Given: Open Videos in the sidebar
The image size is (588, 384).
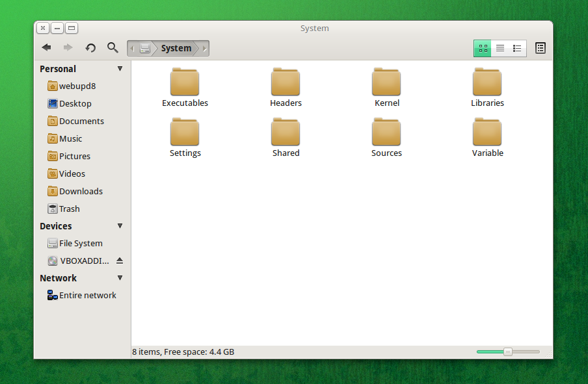Looking at the screenshot, I should tap(66, 174).
